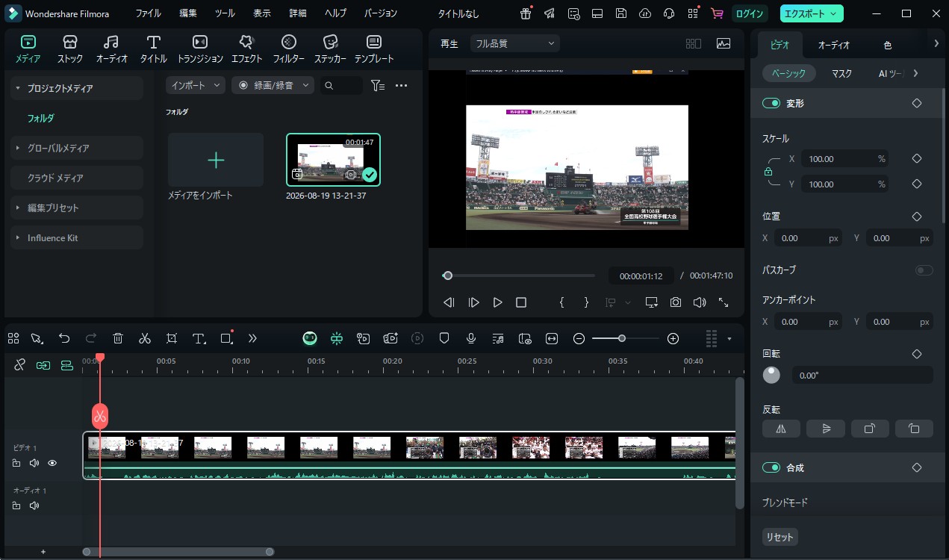
Task: Open the filter icon in media panel
Action: tap(378, 85)
